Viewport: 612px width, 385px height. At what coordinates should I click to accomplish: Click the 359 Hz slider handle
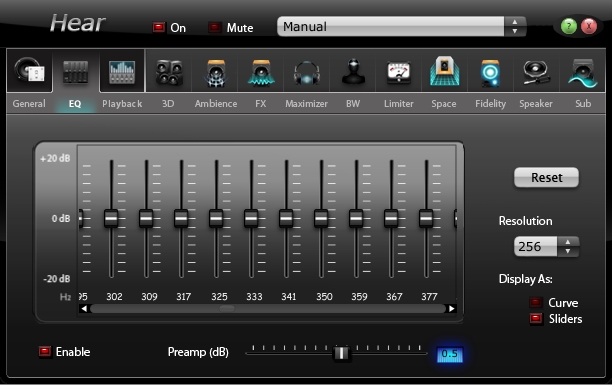tap(356, 218)
